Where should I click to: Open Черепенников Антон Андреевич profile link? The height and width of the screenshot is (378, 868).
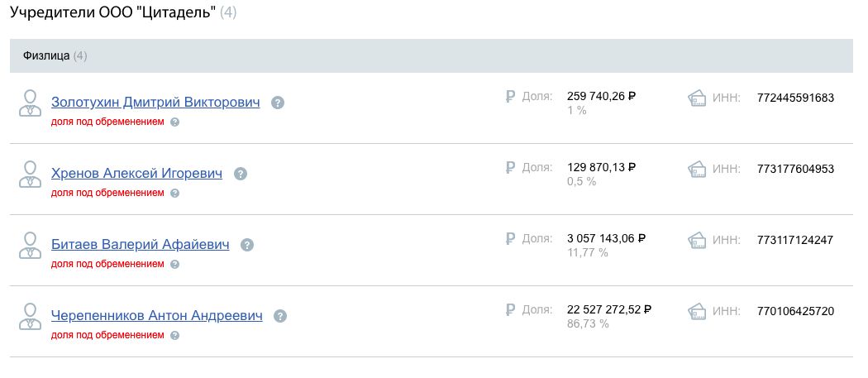(157, 315)
